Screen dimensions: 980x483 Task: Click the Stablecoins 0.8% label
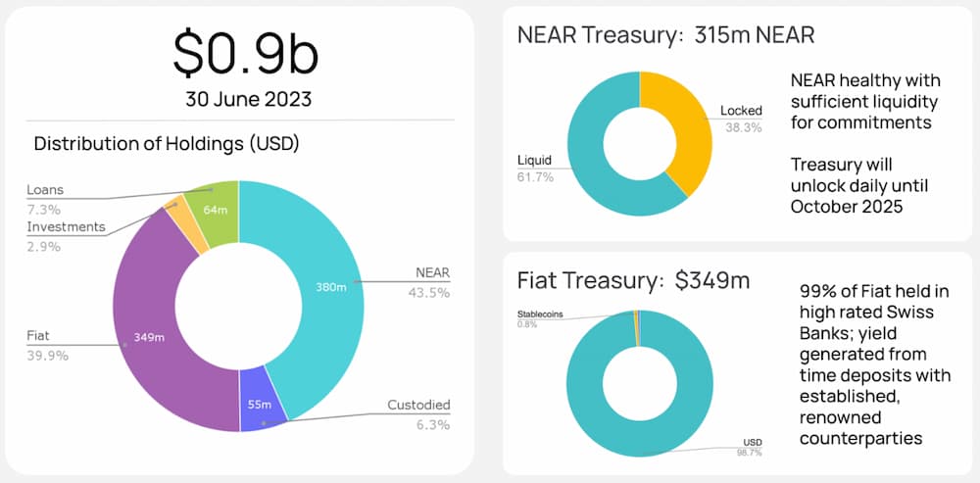point(541,318)
